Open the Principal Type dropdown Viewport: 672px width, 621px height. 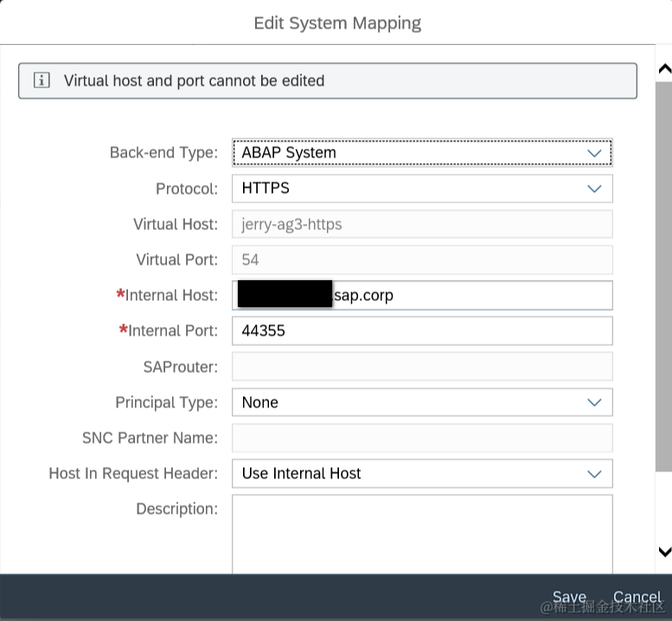click(422, 402)
